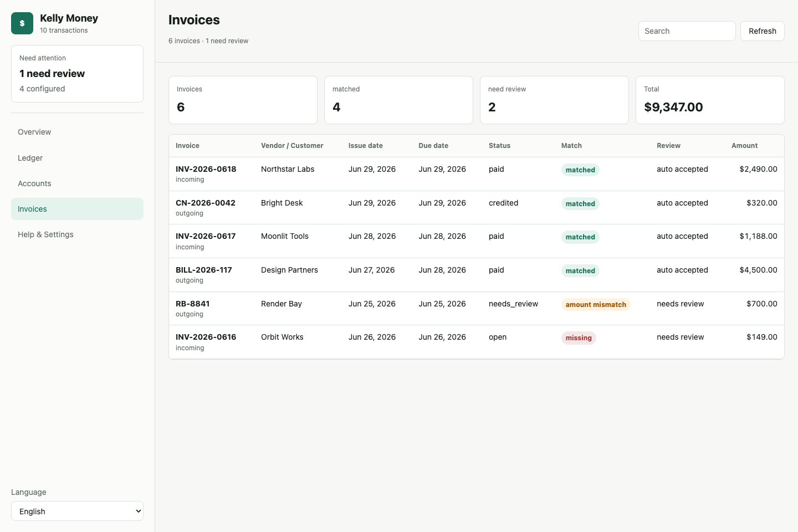The height and width of the screenshot is (532, 798).
Task: Click the "6 invoices · 1 need review" summary
Action: pos(208,41)
